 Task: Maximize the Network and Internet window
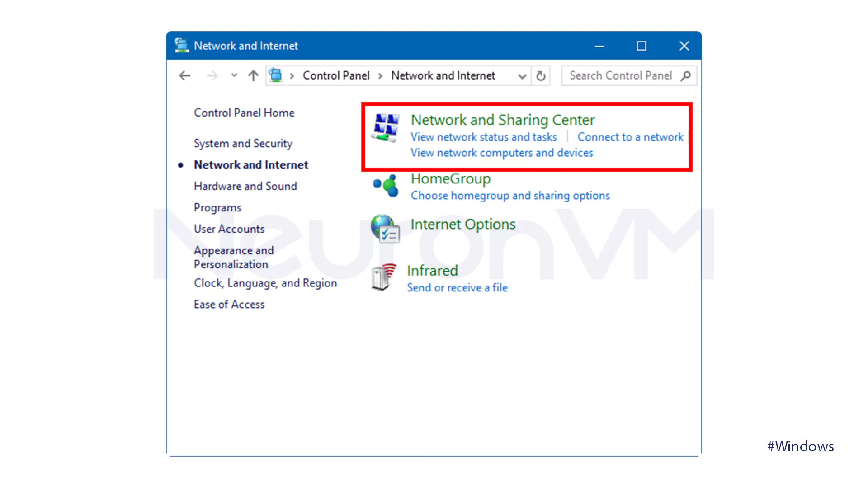(x=642, y=46)
